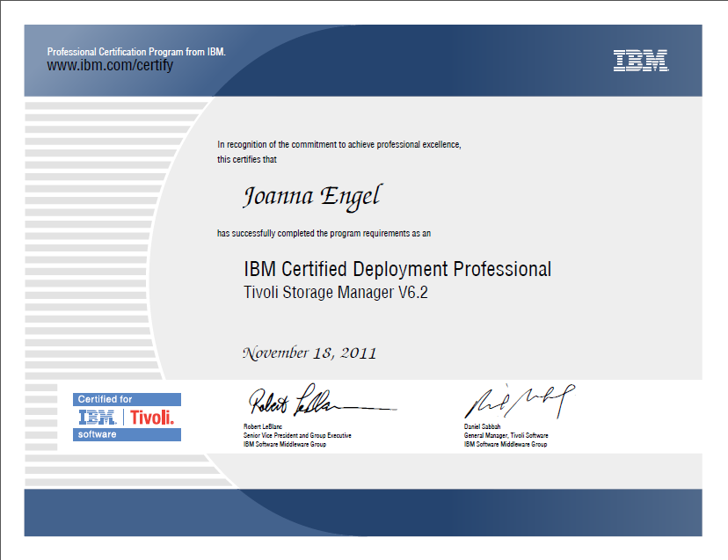Screen dimensions: 728x560
Task: Click the 'In recognition of the commitment' sentence
Action: tap(339, 143)
